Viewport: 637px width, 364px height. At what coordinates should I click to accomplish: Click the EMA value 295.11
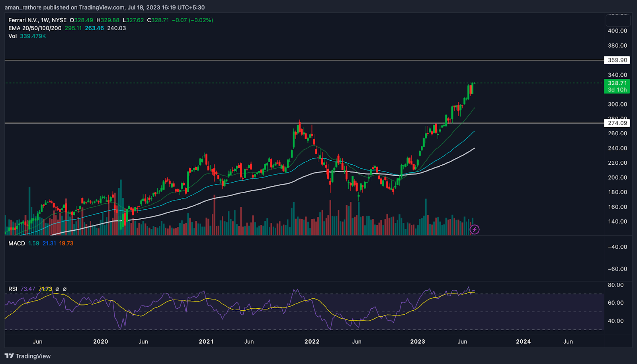(73, 28)
